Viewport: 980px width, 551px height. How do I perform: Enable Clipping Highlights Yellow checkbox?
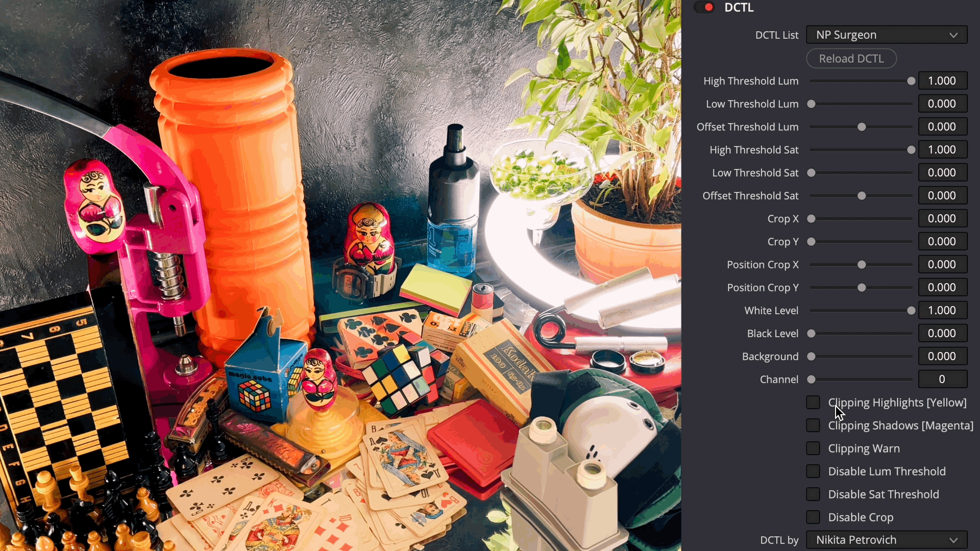814,402
